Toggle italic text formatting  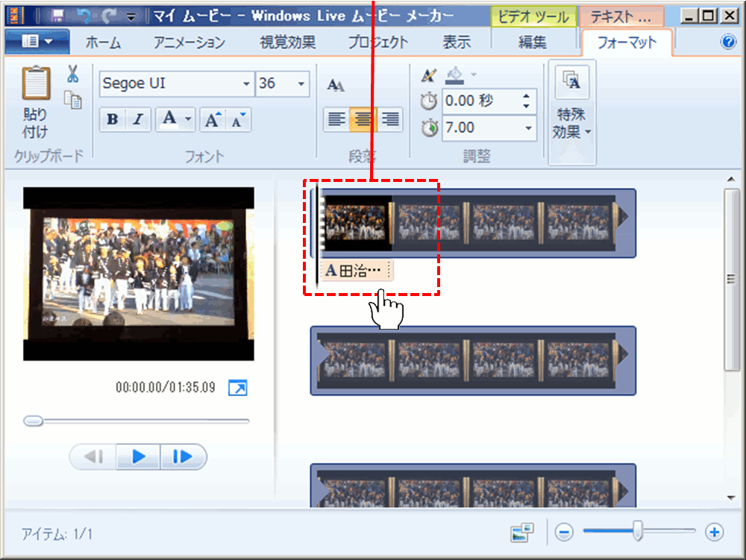(x=137, y=119)
